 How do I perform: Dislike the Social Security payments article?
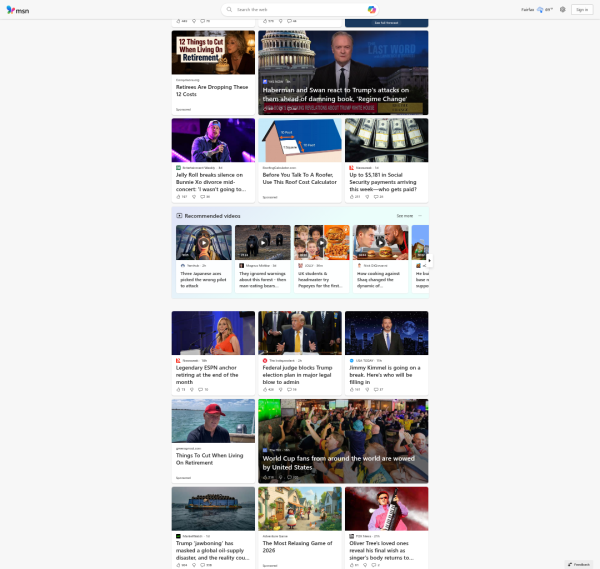point(367,197)
